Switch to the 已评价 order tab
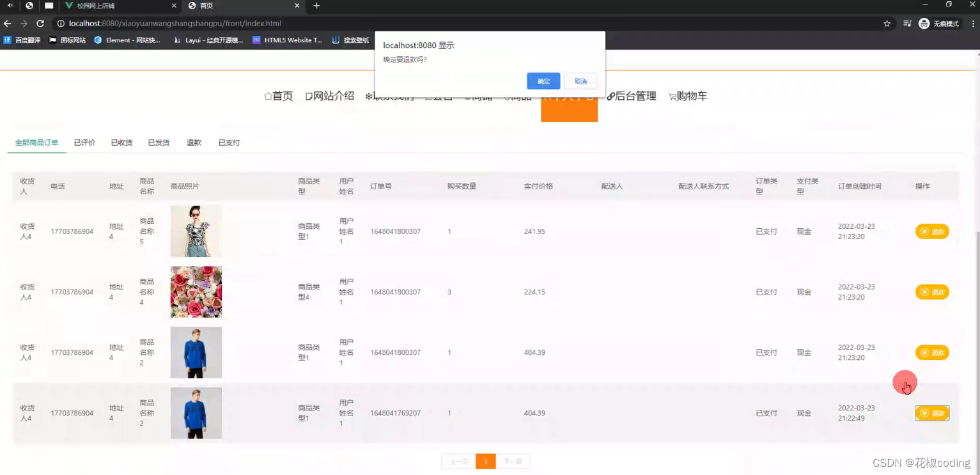The image size is (980, 475). pos(84,142)
